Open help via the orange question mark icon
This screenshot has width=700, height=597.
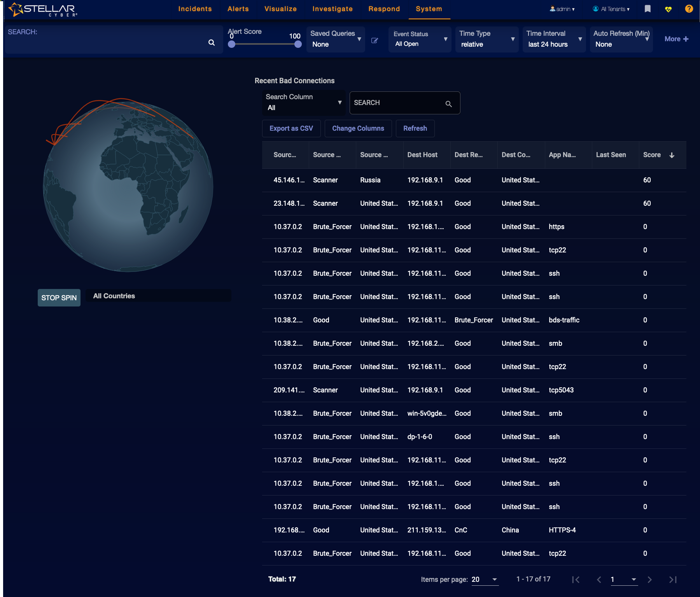[689, 9]
